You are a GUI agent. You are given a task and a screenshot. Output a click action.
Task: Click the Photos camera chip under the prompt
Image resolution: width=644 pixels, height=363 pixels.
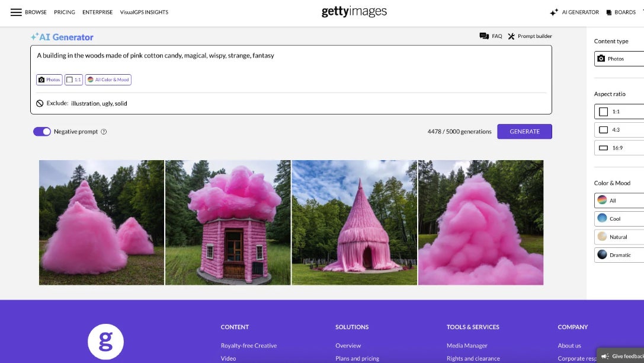[49, 79]
